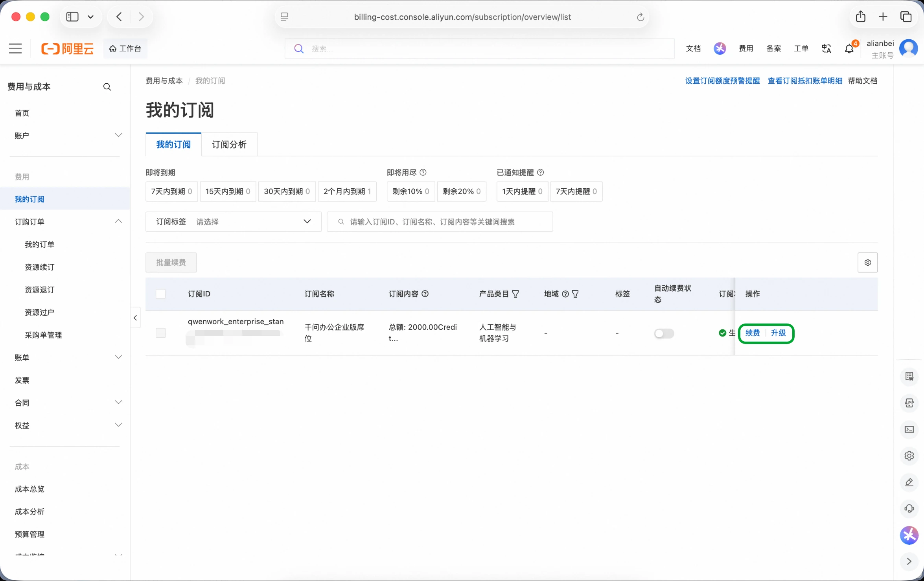Switch language with the translate icon
Viewport: 924px width, 581px height.
pyautogui.click(x=826, y=48)
